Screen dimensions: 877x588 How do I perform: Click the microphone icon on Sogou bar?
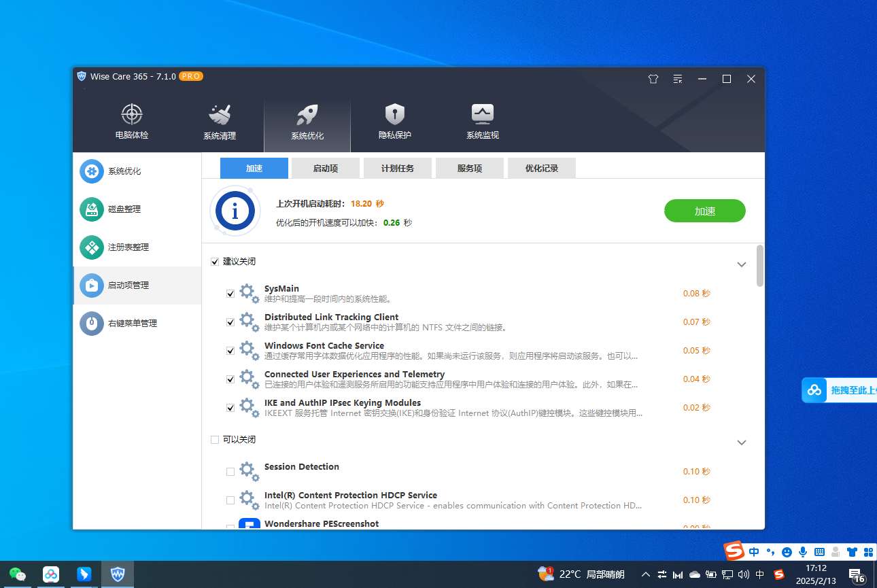point(803,552)
